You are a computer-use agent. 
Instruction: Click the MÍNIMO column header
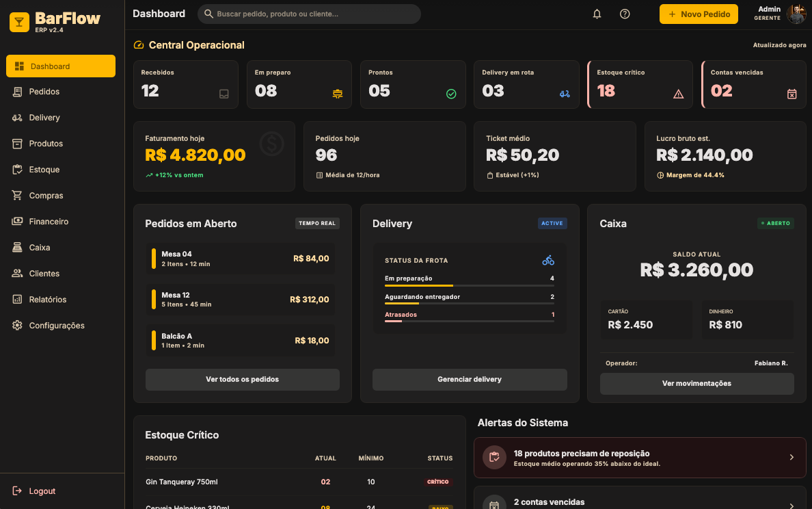coord(370,458)
